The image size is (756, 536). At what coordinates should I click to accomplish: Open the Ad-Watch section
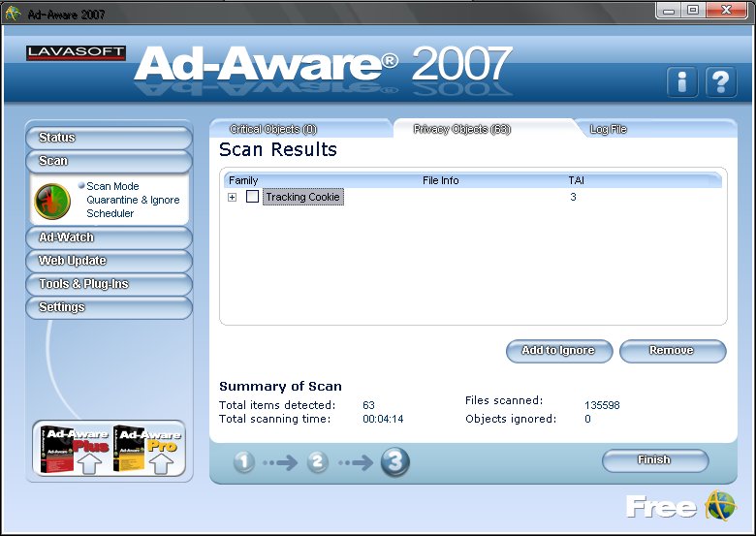[109, 237]
